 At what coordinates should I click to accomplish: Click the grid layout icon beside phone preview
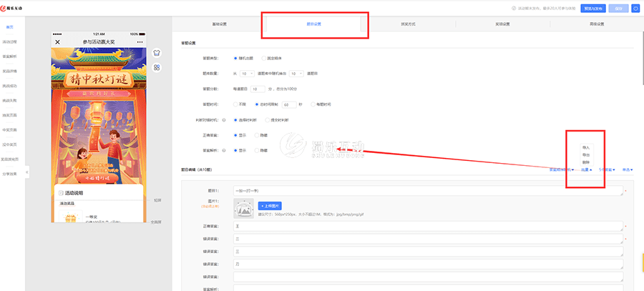[157, 67]
